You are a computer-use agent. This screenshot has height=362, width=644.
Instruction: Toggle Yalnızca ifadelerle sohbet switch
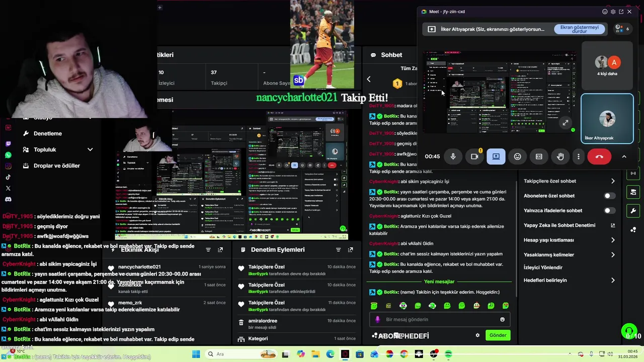pyautogui.click(x=609, y=211)
